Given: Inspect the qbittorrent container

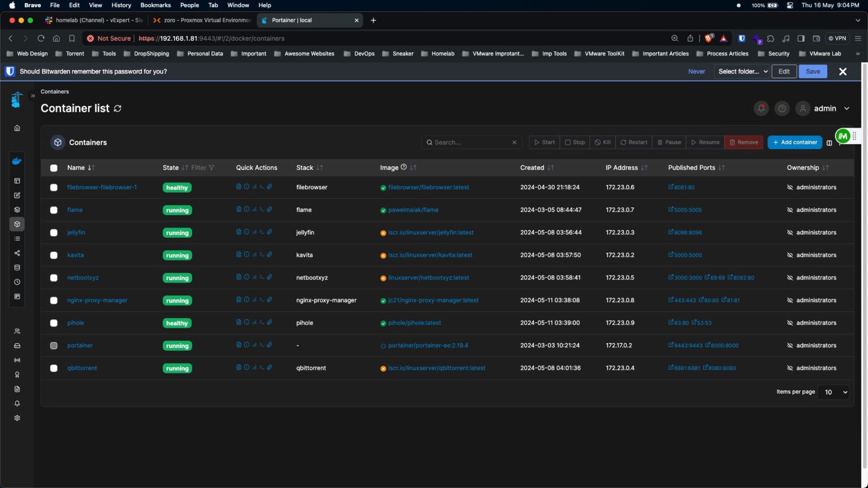Looking at the screenshot, I should (x=247, y=367).
